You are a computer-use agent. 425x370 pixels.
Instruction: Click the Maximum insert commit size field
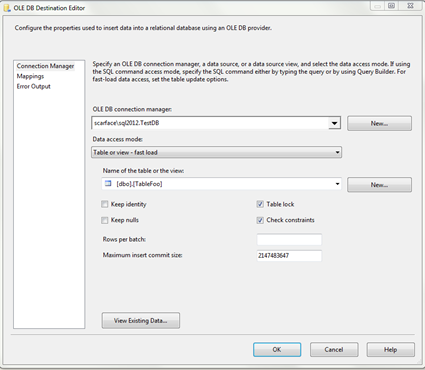[289, 256]
